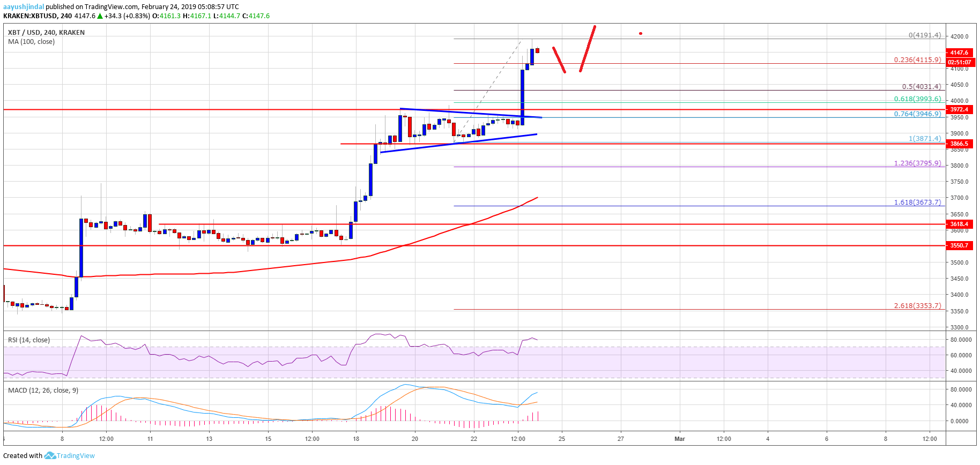This screenshot has width=980, height=465.
Task: Select Fibonacci level 0.618(3993.6) label
Action: click(917, 99)
